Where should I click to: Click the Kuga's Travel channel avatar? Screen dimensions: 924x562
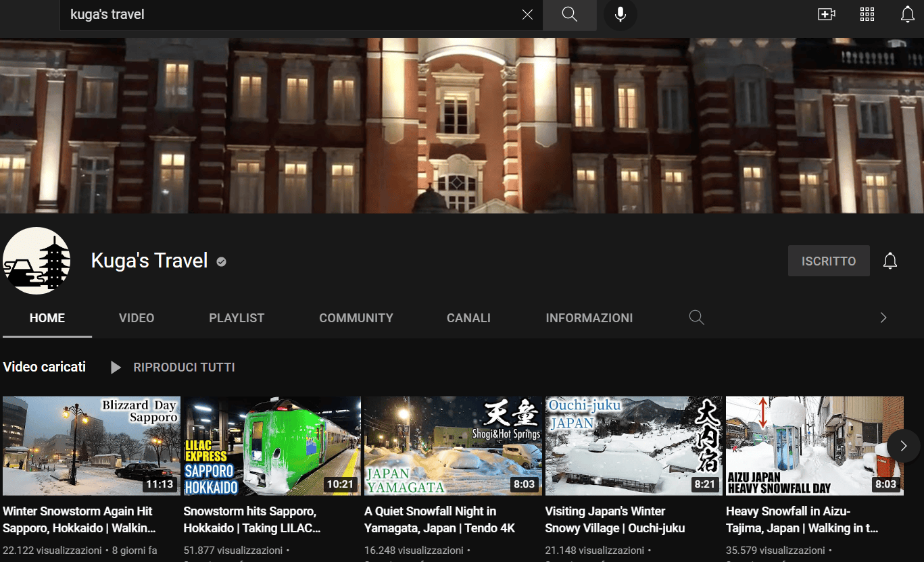pos(37,261)
